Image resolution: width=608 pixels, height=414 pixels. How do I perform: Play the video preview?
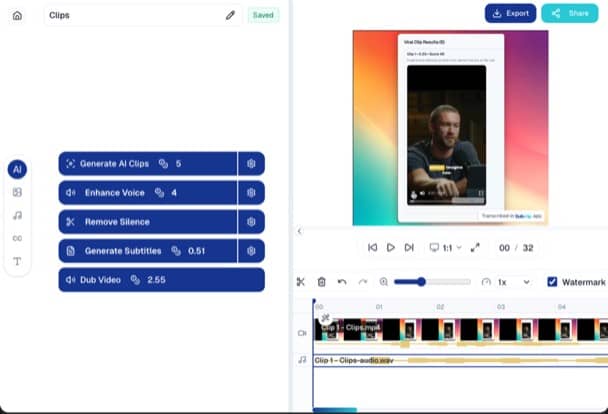pyautogui.click(x=391, y=247)
